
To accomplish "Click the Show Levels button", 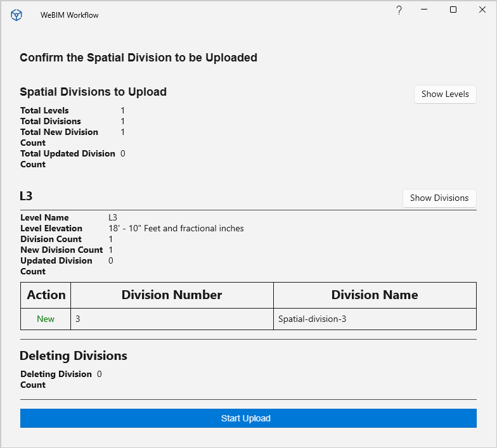I will point(445,94).
